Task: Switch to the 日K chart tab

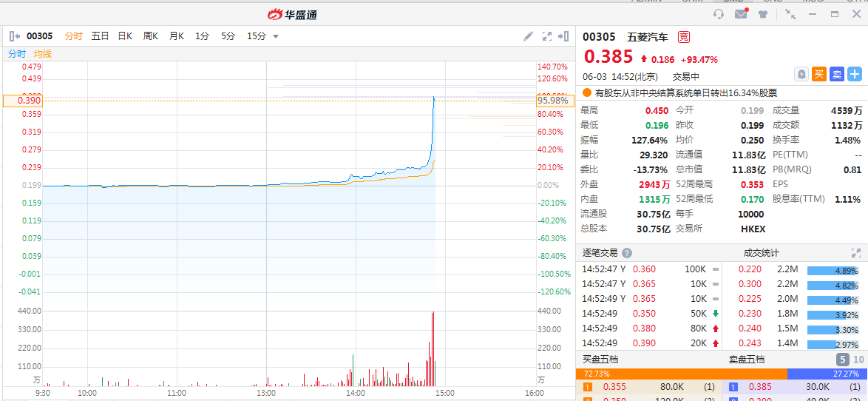Action: [125, 36]
